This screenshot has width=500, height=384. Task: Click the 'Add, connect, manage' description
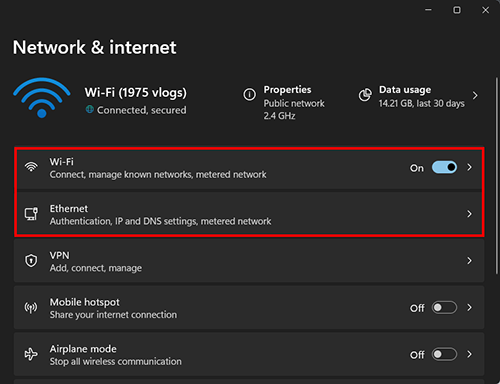(x=96, y=268)
